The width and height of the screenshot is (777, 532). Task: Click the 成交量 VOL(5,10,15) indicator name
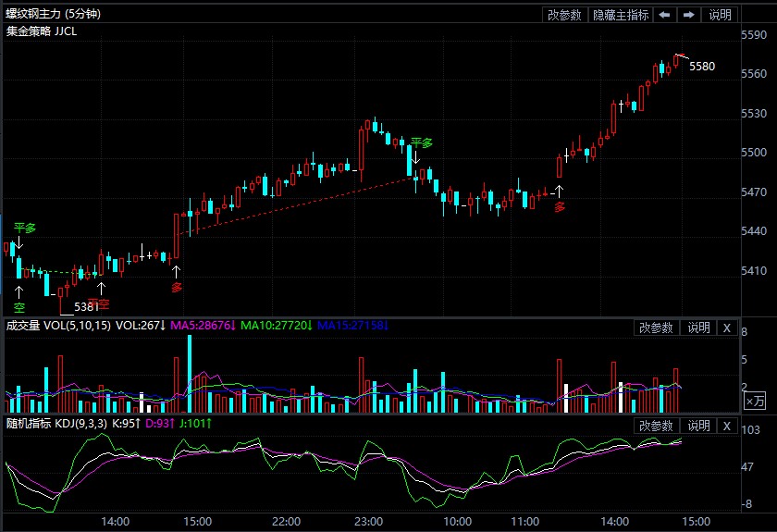tap(58, 326)
